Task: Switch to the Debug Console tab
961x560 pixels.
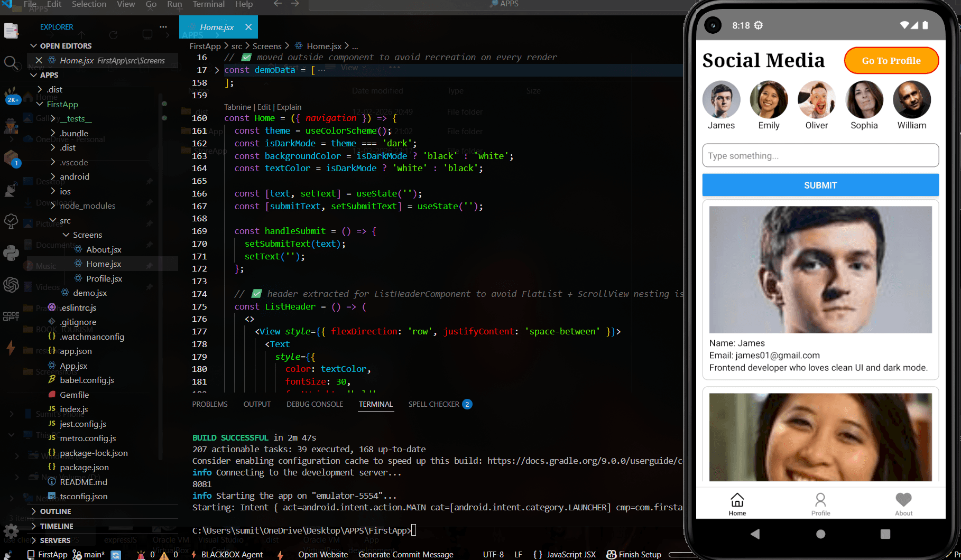Action: [315, 404]
